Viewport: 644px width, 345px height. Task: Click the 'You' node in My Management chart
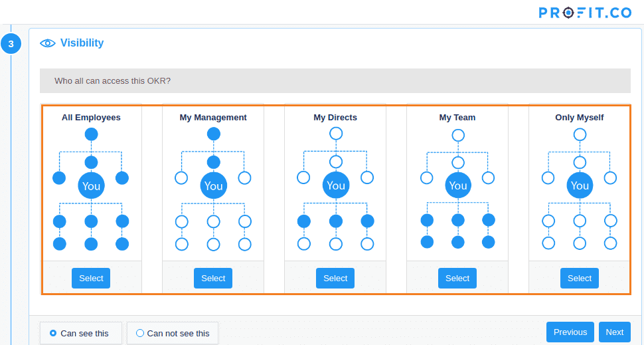point(213,185)
